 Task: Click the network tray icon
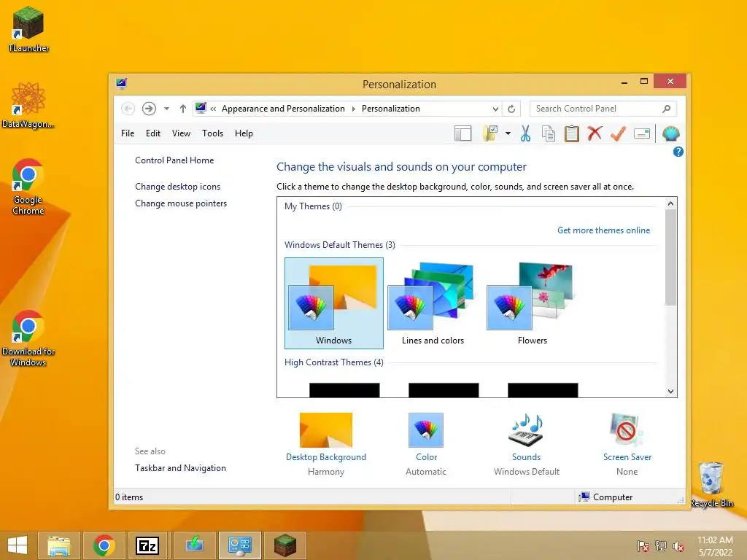click(661, 546)
